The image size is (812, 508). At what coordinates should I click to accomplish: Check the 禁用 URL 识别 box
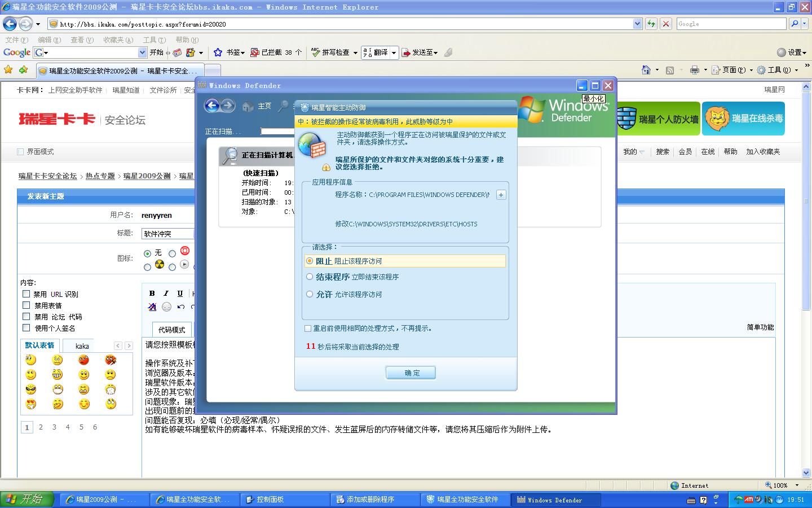(x=26, y=294)
